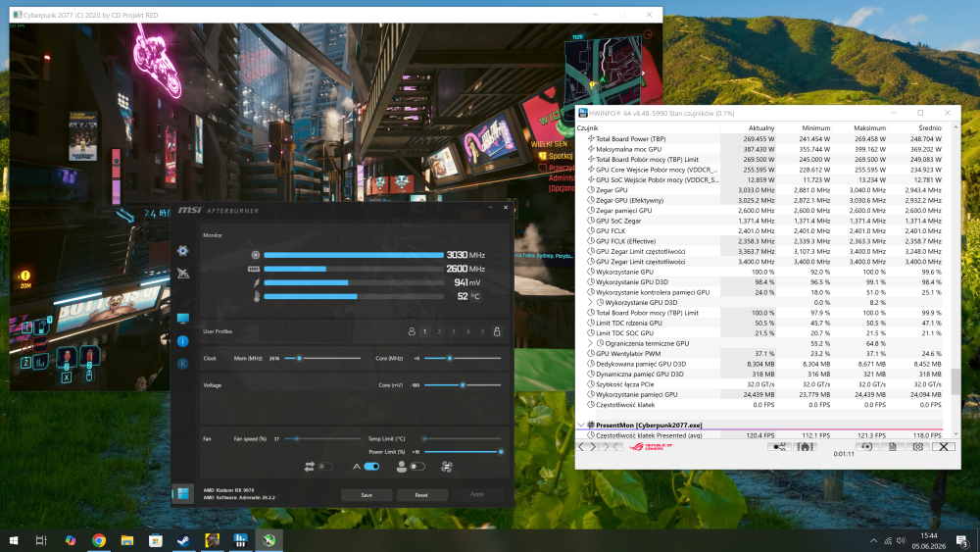Open HWiNFO sensor settings gear icon
The image size is (980, 552).
pyautogui.click(x=917, y=446)
